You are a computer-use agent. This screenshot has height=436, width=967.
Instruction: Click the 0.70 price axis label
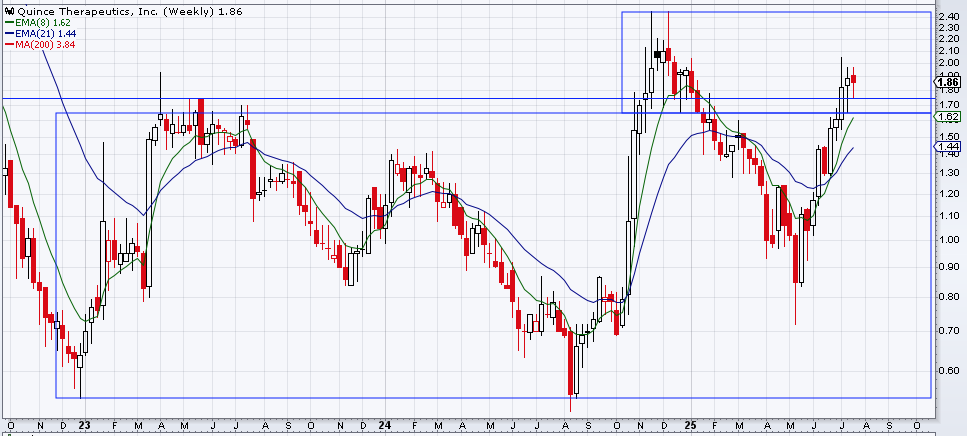(x=950, y=331)
